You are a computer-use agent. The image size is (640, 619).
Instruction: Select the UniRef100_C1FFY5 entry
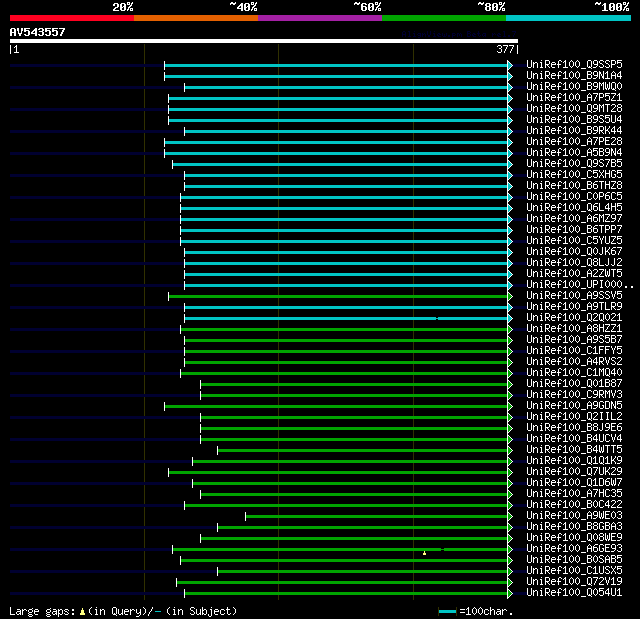point(574,351)
